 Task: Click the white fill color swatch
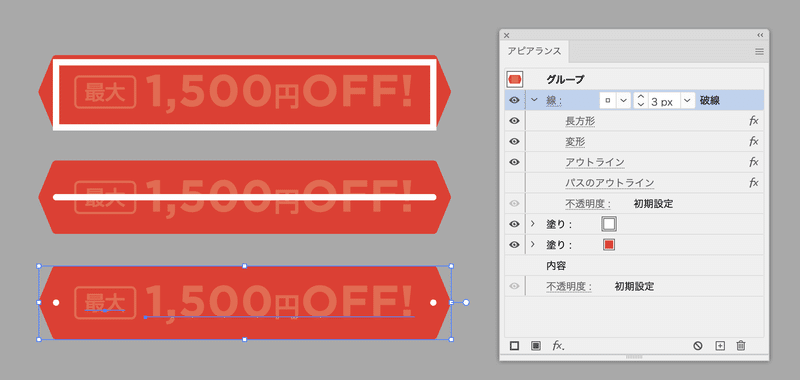coord(609,224)
